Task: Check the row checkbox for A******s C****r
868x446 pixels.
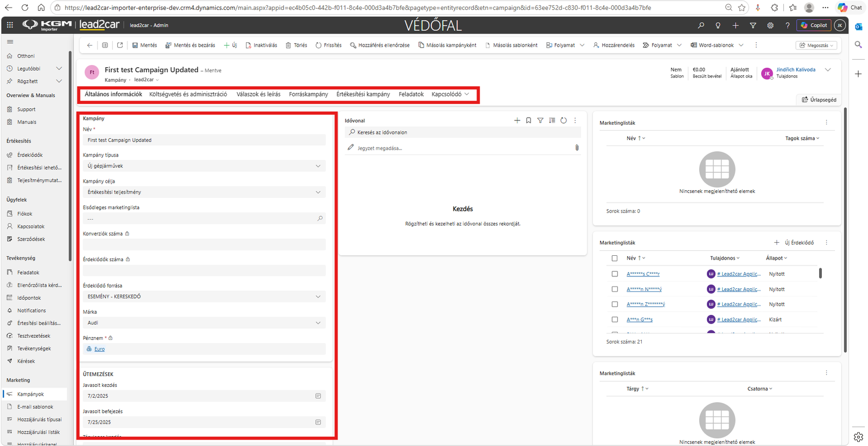Action: pos(615,274)
